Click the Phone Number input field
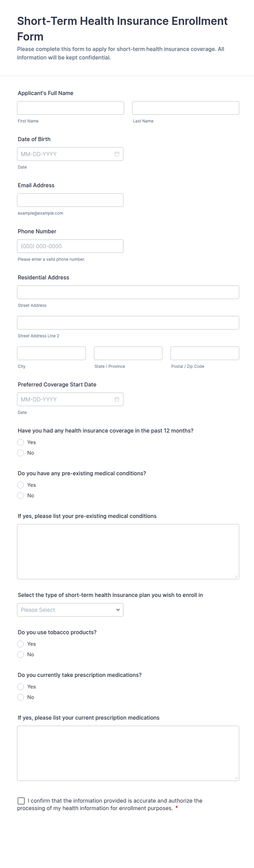This screenshot has width=254, height=868. (70, 246)
